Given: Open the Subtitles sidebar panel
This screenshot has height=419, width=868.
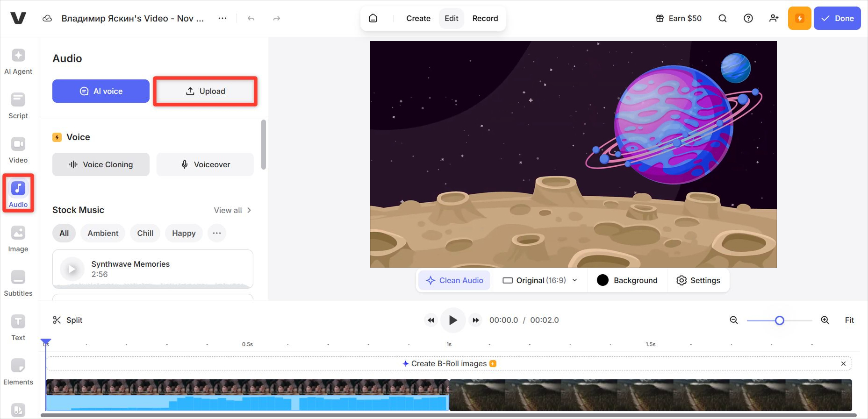Looking at the screenshot, I should click(18, 283).
